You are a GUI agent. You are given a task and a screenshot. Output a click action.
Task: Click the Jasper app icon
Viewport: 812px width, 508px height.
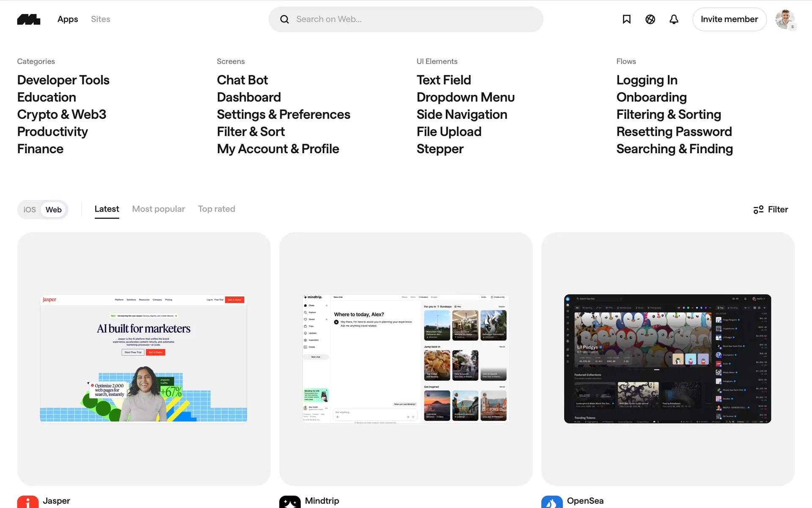point(28,502)
